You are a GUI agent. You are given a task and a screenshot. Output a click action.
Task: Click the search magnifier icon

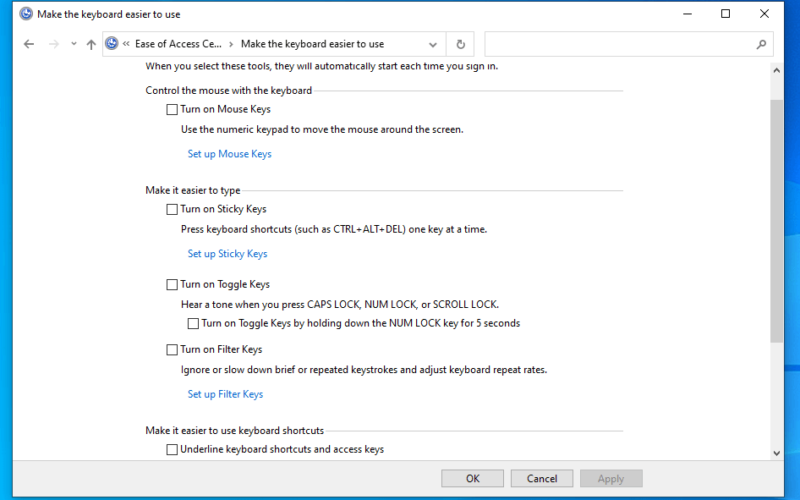(761, 44)
